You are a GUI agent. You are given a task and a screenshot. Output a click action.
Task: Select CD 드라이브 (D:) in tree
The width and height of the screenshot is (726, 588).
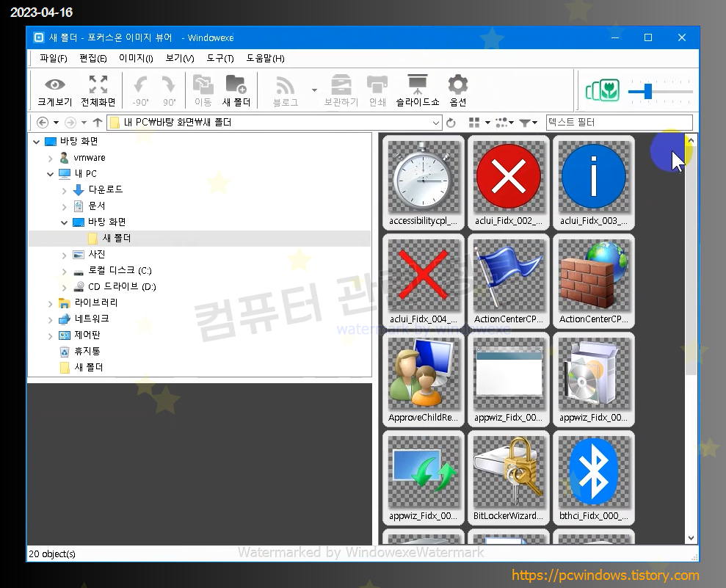click(x=122, y=286)
